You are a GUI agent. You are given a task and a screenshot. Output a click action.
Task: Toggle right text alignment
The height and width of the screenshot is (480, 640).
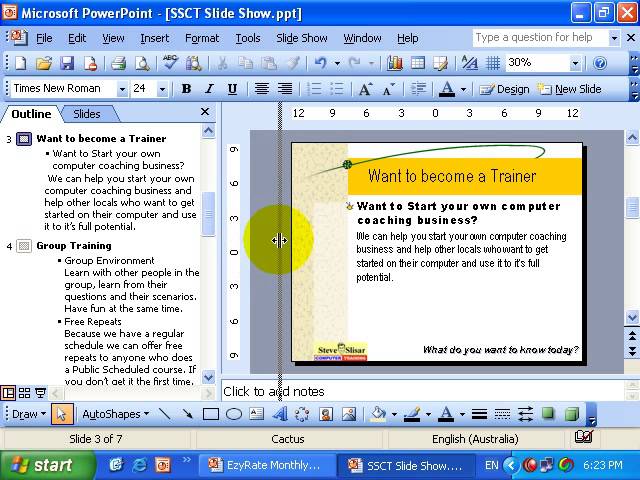[x=284, y=89]
